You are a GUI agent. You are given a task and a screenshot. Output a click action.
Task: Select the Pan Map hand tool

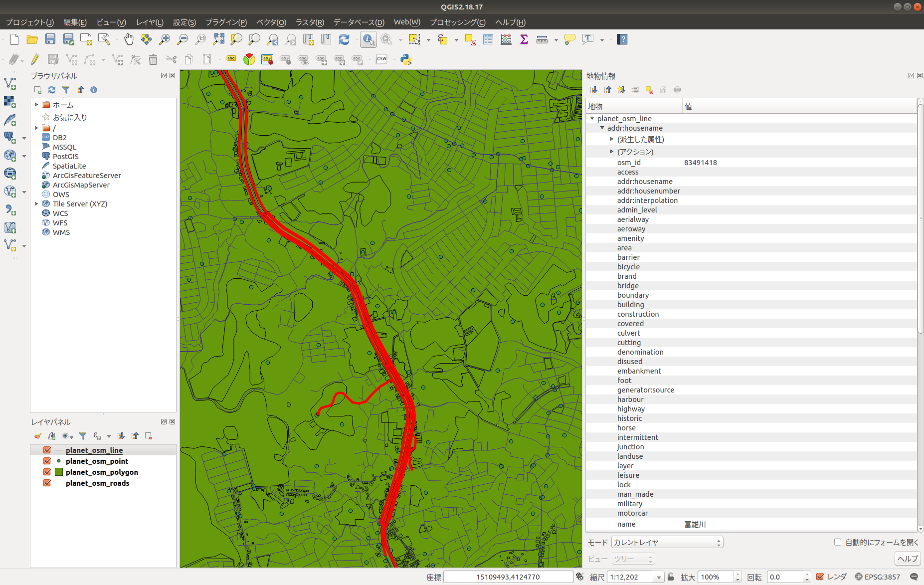tap(129, 39)
